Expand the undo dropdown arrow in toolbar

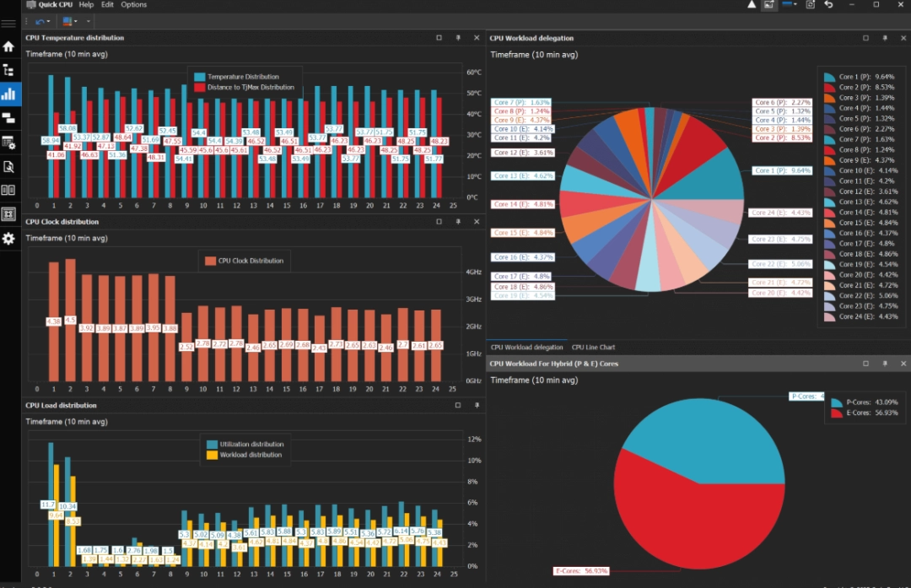(x=50, y=21)
